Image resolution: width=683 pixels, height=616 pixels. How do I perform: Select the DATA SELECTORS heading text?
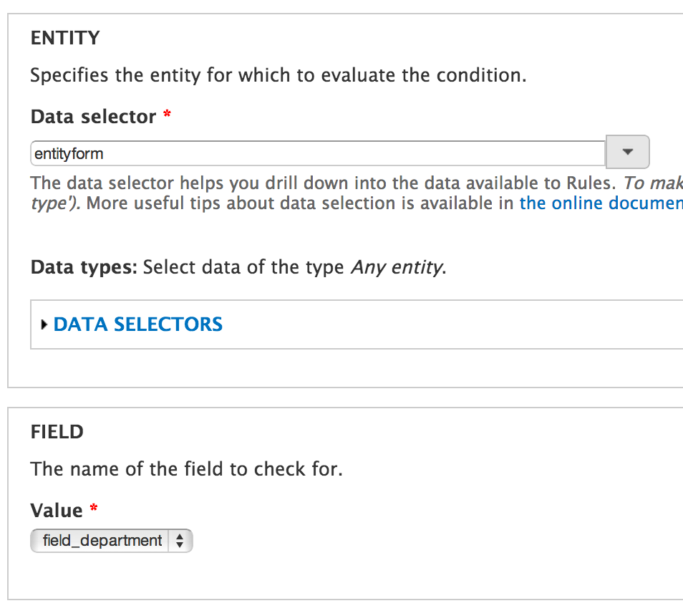coord(137,324)
